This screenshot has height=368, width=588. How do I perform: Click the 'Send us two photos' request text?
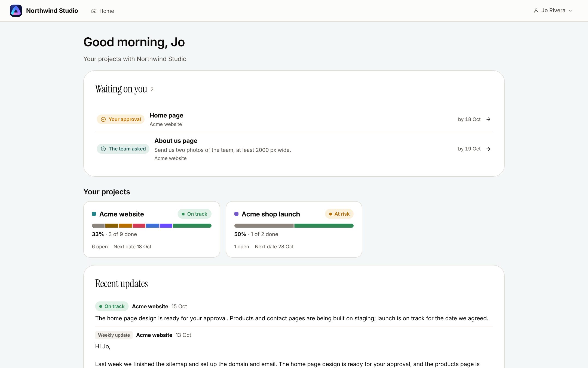tap(223, 150)
